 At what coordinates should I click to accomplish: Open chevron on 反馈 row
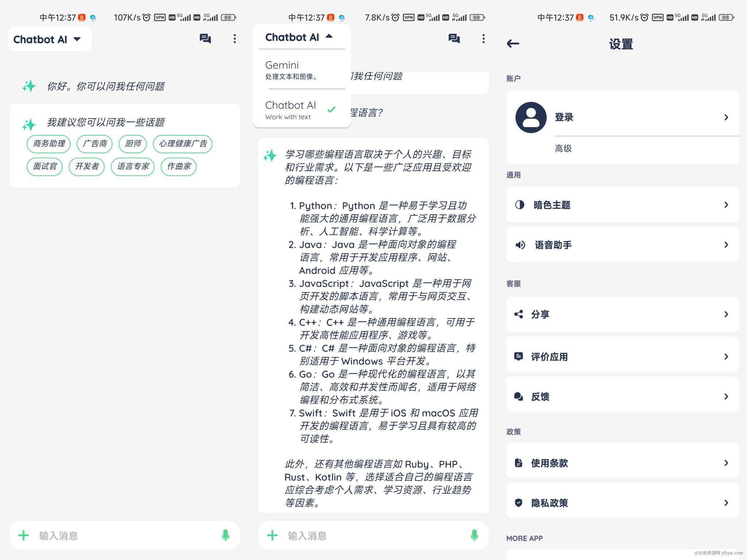[x=726, y=396]
